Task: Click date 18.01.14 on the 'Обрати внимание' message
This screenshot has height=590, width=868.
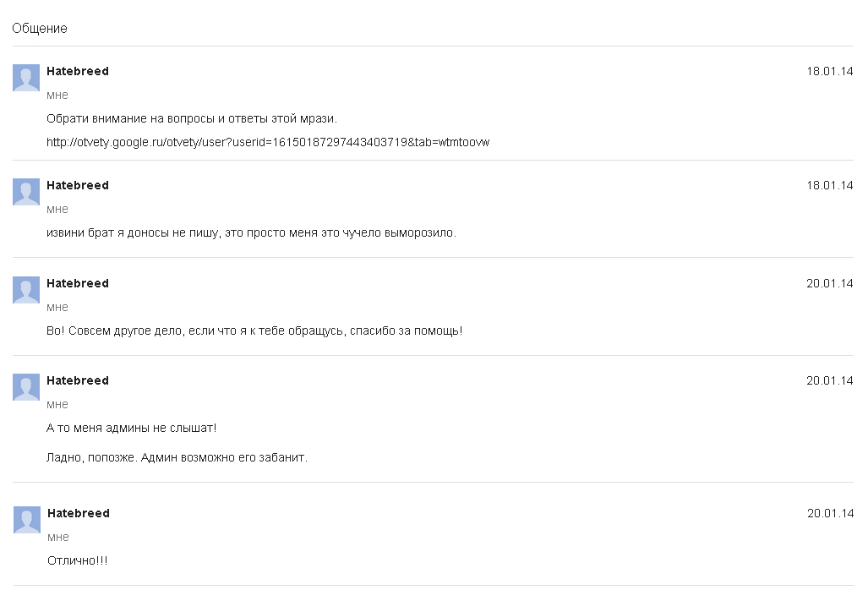Action: click(829, 71)
